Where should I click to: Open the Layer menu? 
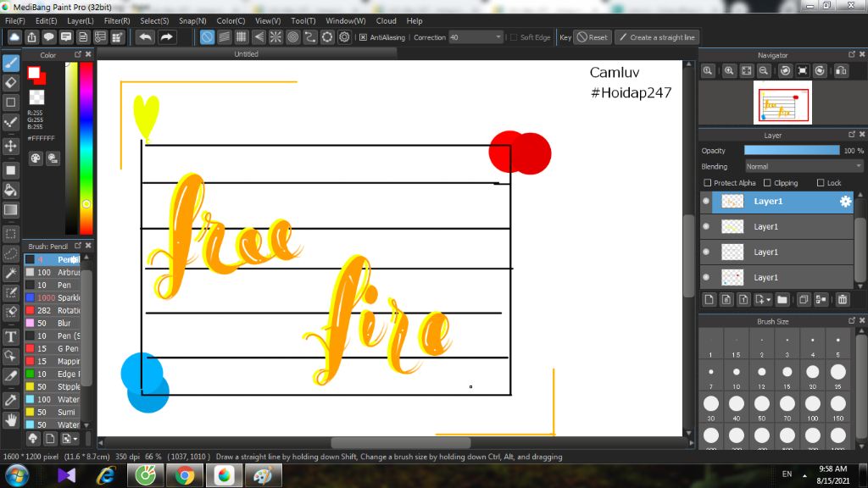(81, 21)
